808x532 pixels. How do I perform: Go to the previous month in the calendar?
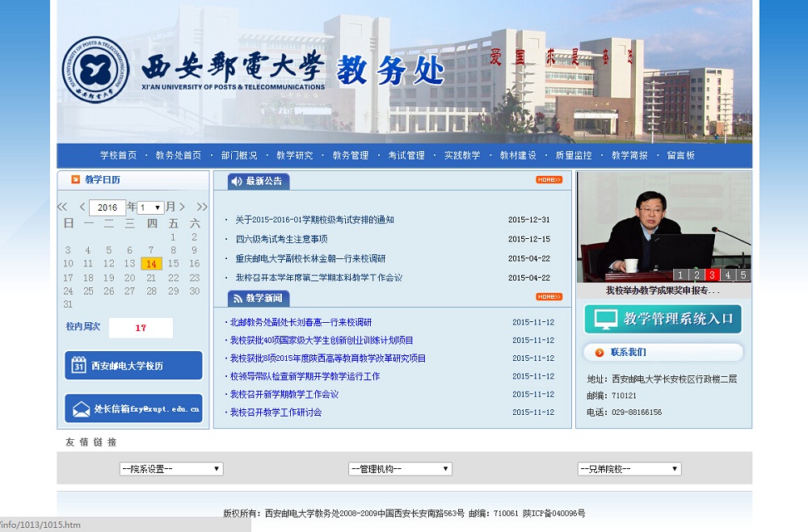click(x=82, y=207)
